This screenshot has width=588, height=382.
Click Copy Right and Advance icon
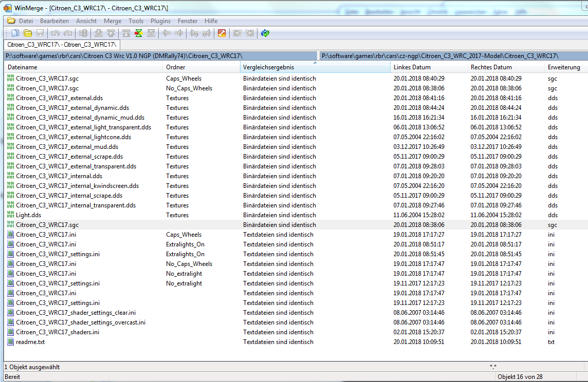194,33
